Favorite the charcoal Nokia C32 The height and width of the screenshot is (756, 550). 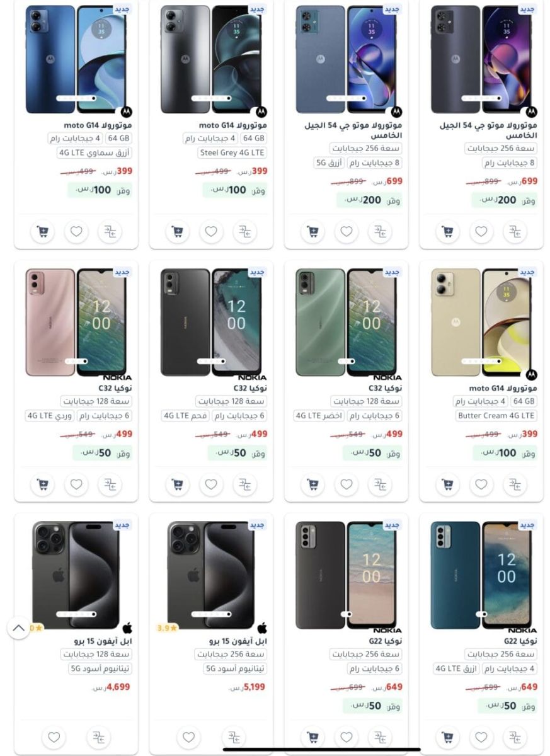tap(211, 484)
